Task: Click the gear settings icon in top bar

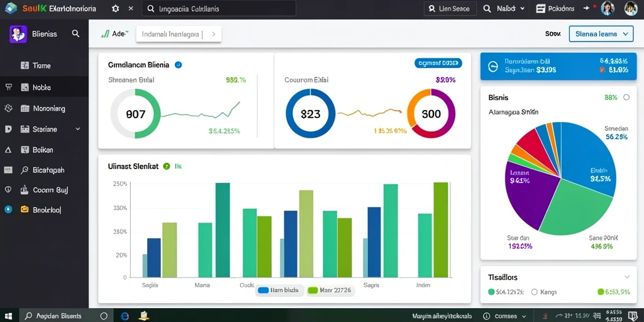Action: pyautogui.click(x=116, y=8)
